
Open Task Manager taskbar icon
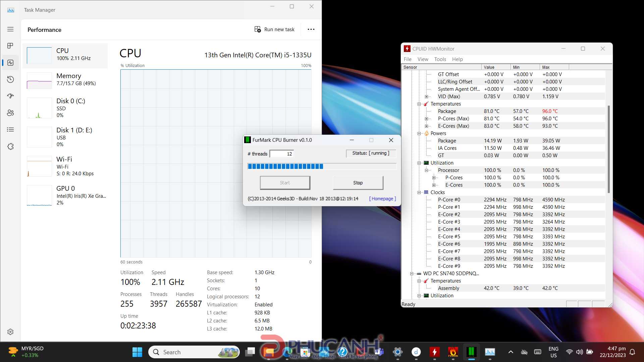pos(490,352)
